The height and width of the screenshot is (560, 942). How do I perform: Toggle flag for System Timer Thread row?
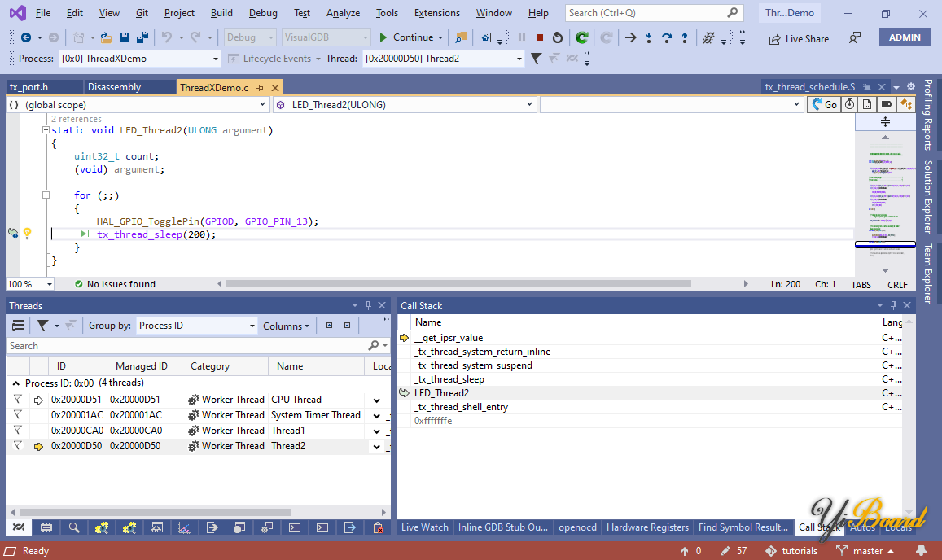[17, 414]
